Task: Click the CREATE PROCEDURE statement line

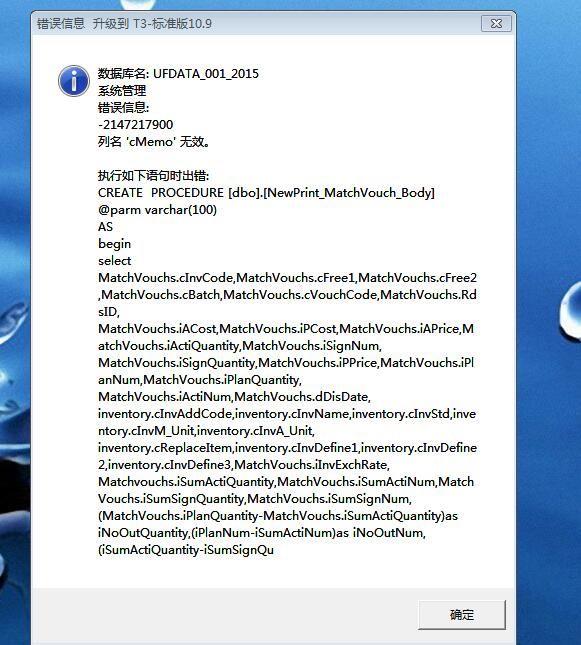Action: 266,193
